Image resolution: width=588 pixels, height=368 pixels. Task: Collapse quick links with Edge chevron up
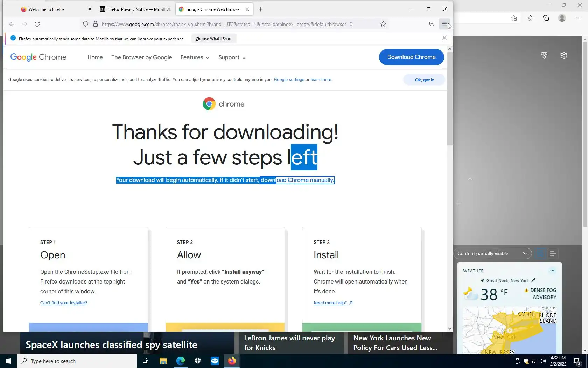pos(470,179)
